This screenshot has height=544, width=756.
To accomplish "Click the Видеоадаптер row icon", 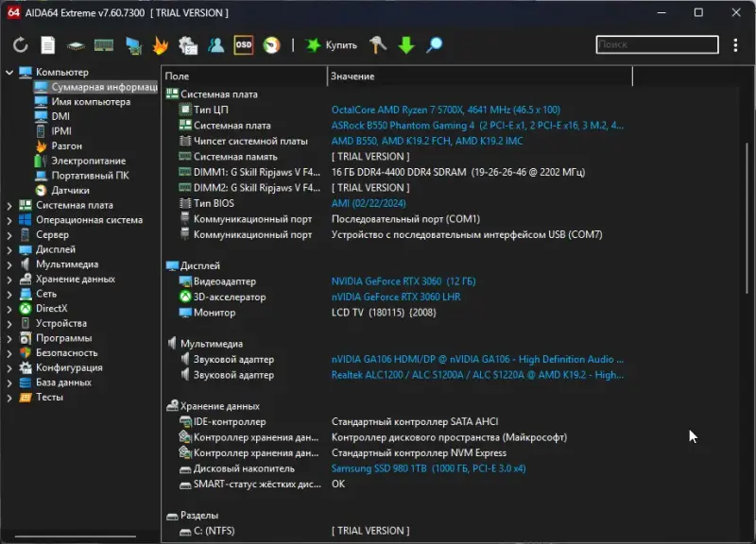I will click(x=185, y=281).
